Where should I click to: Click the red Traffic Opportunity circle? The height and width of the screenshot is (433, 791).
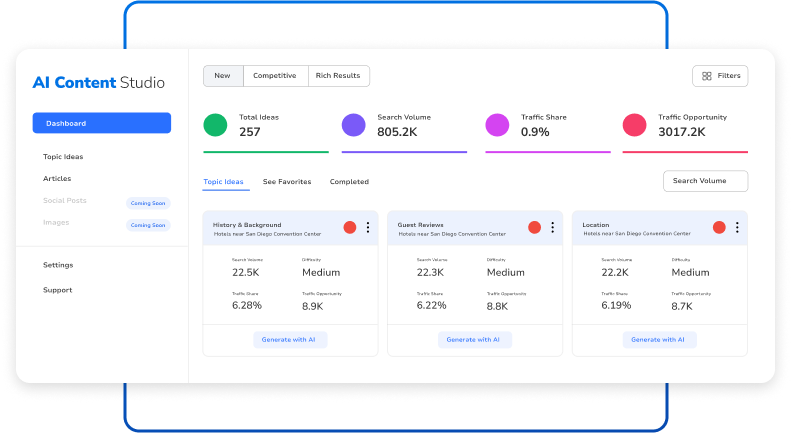click(x=635, y=125)
